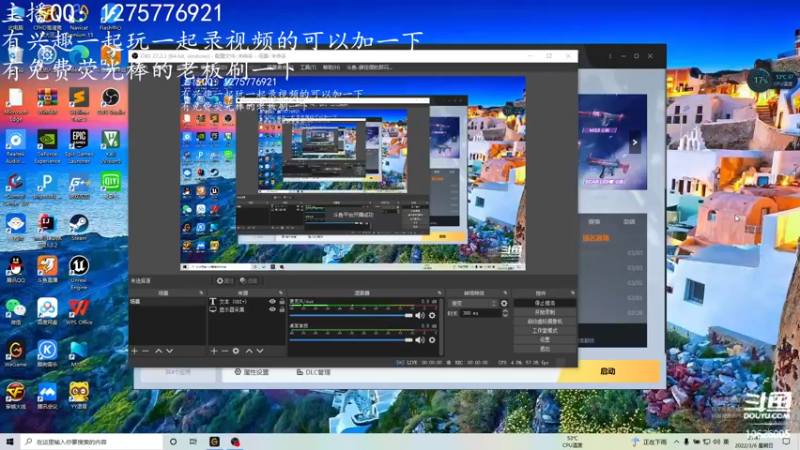Open source properties gear in Sources panel

click(x=236, y=351)
